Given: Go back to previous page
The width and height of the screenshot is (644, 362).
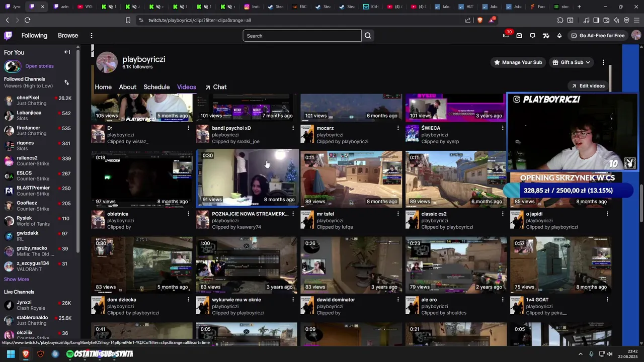Looking at the screenshot, I should pos(7,20).
